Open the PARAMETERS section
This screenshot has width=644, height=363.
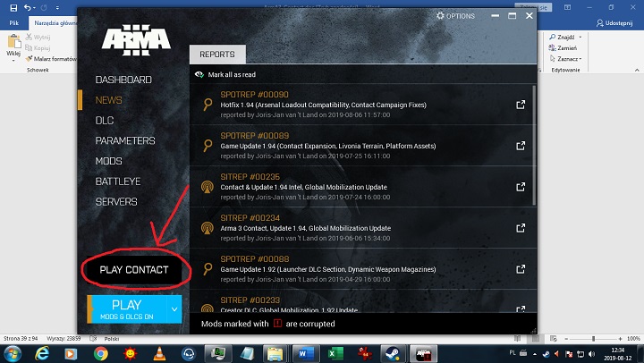(125, 141)
